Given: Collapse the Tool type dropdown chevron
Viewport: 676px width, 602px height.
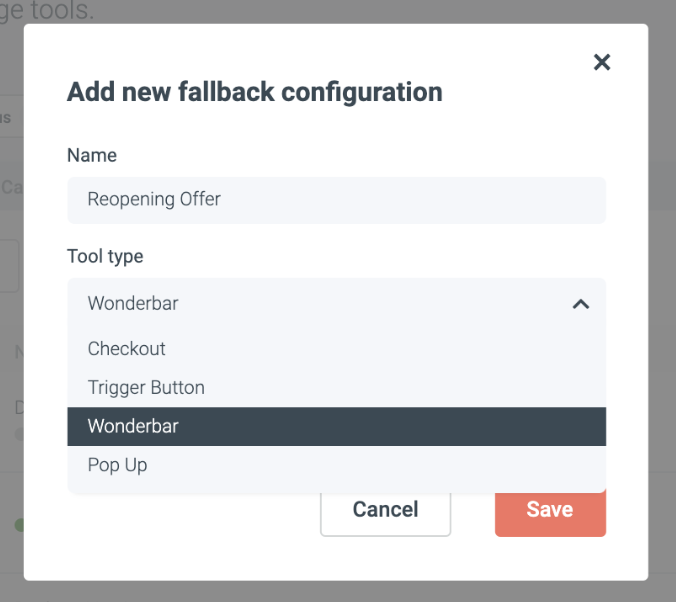Looking at the screenshot, I should [x=580, y=304].
